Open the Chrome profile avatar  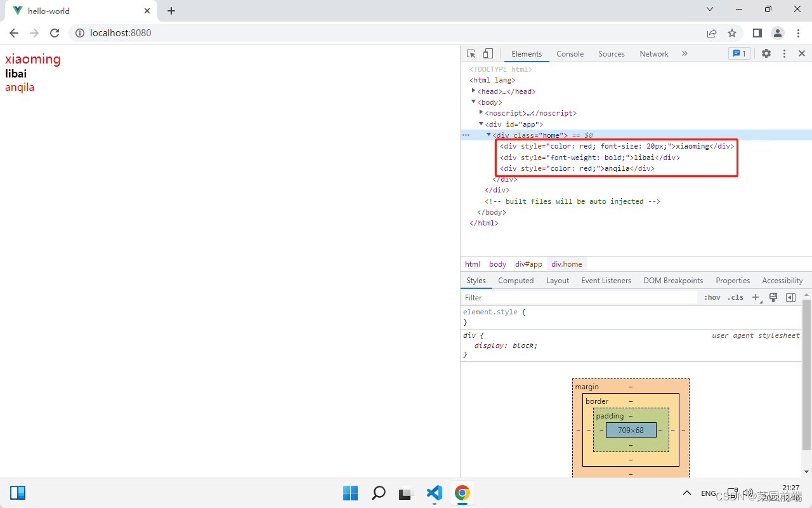(778, 33)
